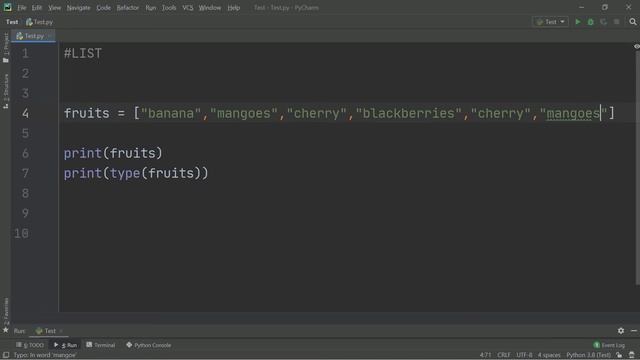Open the Structure tool window sidebar
The image size is (640, 360).
click(x=6, y=91)
